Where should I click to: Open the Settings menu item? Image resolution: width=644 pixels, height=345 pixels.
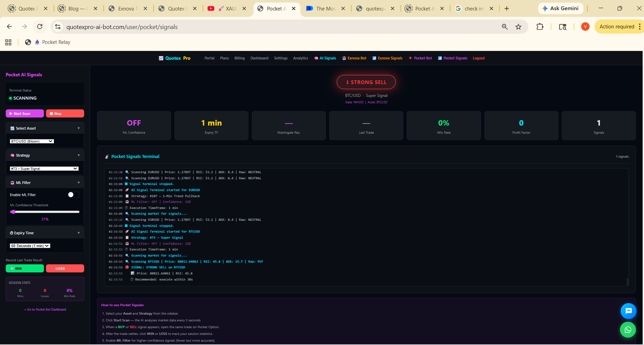(281, 58)
